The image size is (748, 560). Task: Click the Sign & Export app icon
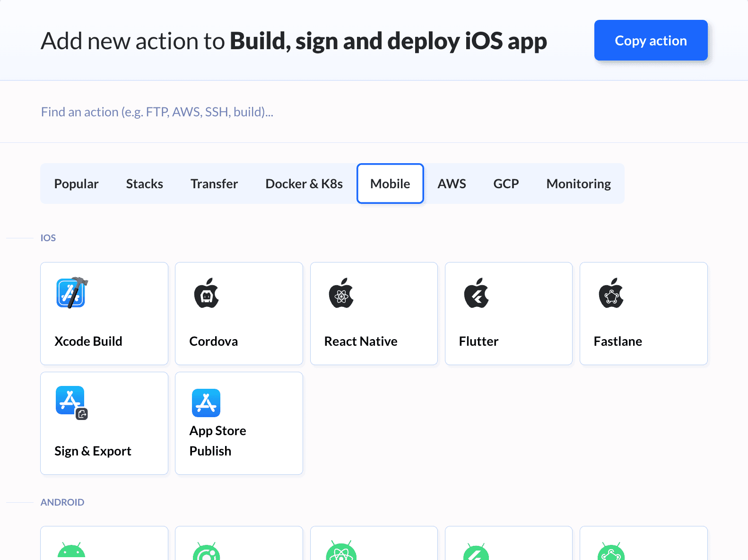click(72, 403)
